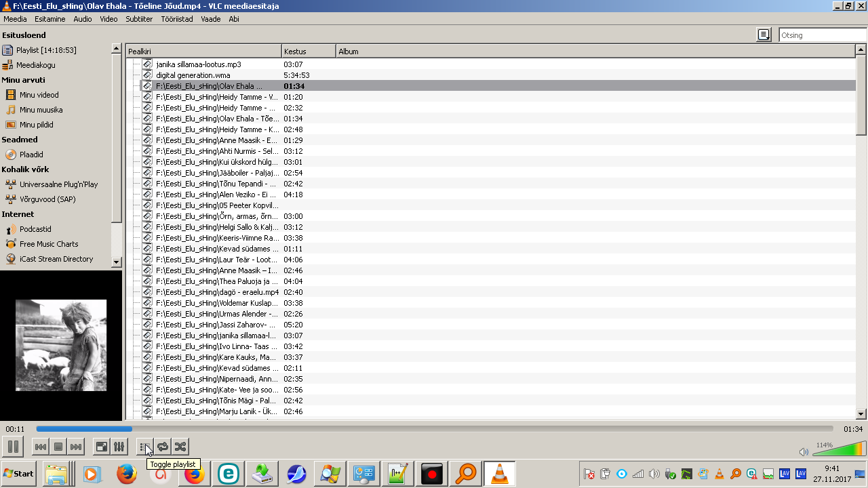This screenshot has width=868, height=488.
Task: Skip to the next track
Action: coord(76,447)
